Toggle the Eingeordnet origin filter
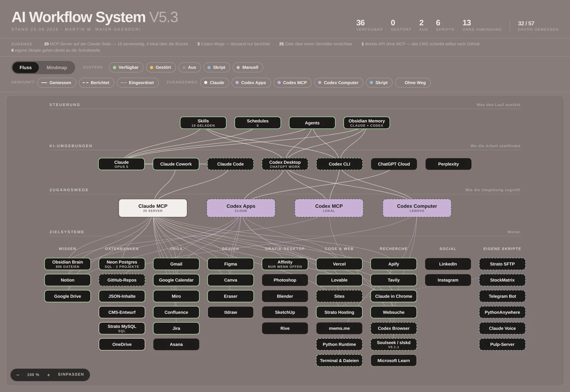Image resolution: width=570 pixels, height=392 pixels. (x=138, y=83)
